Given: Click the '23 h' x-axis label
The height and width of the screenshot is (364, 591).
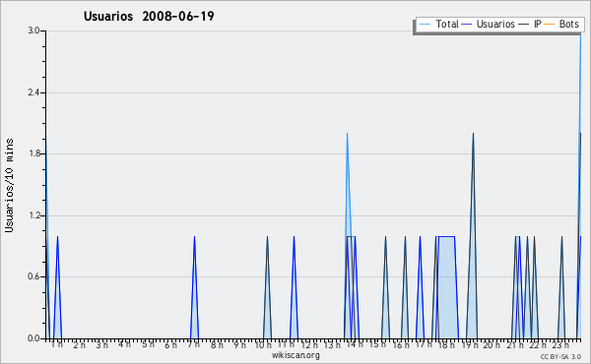Looking at the screenshot, I should tap(560, 344).
